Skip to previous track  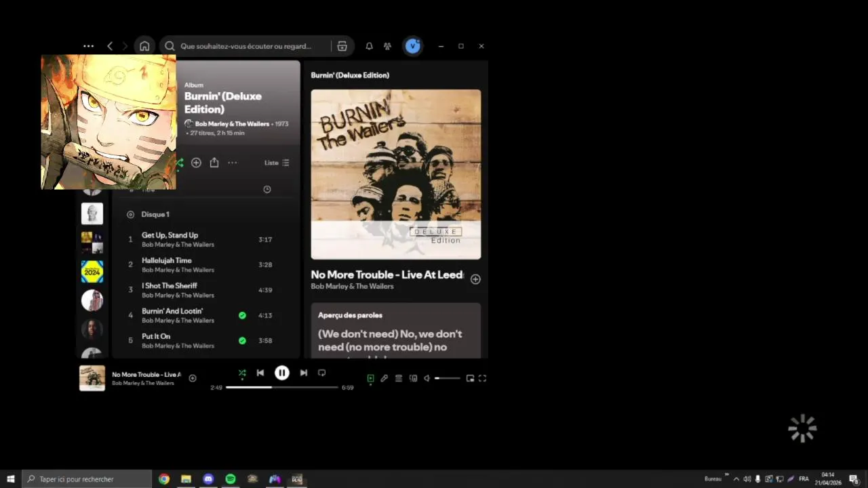pos(260,373)
